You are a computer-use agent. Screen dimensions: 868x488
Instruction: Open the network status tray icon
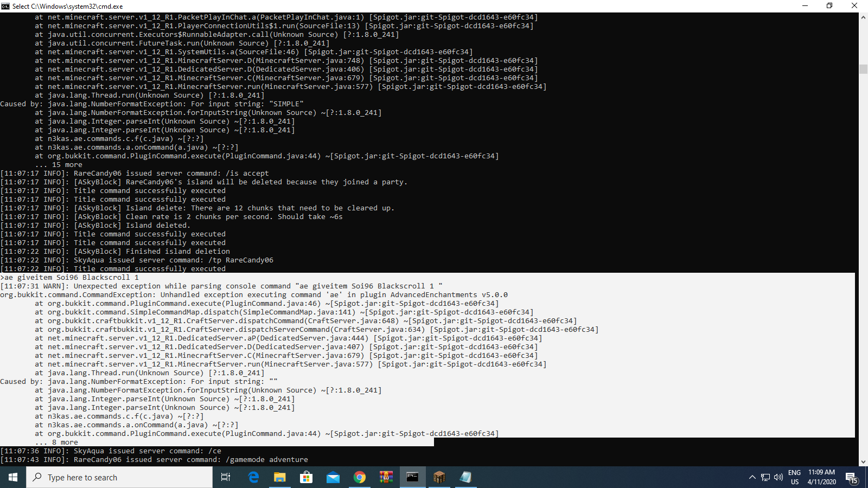pyautogui.click(x=765, y=477)
